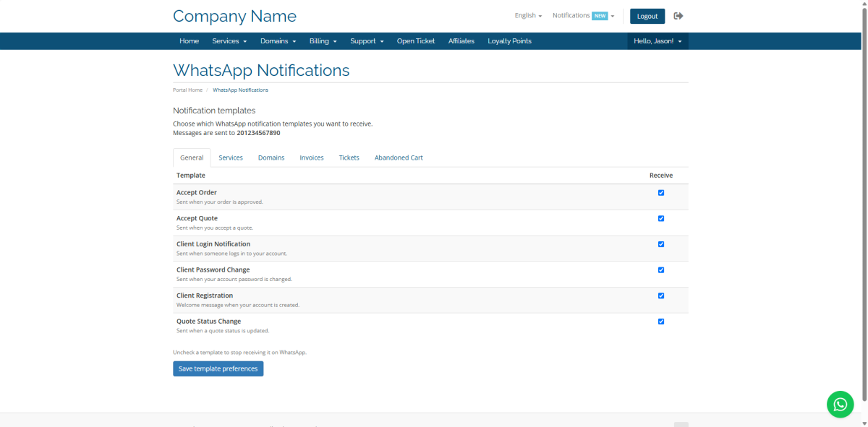
Task: Click the Client Login Notification title
Action: [x=213, y=244]
